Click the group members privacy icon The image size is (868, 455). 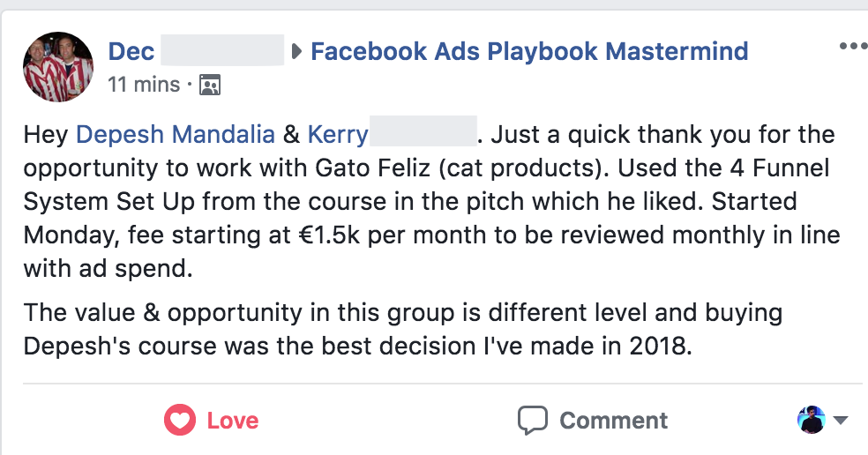coord(209,86)
